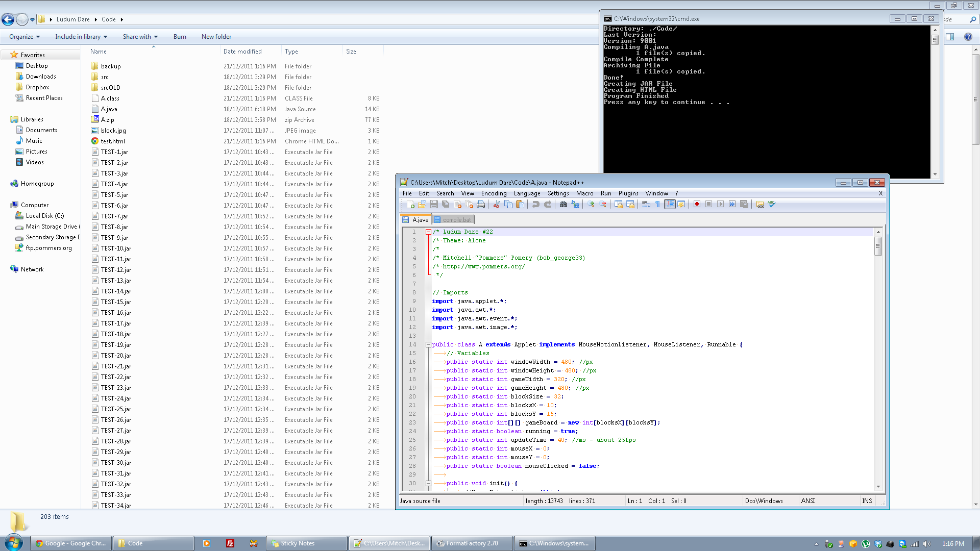Open the Include in library dropdown
Screen dimensions: 980x551
coord(81,37)
